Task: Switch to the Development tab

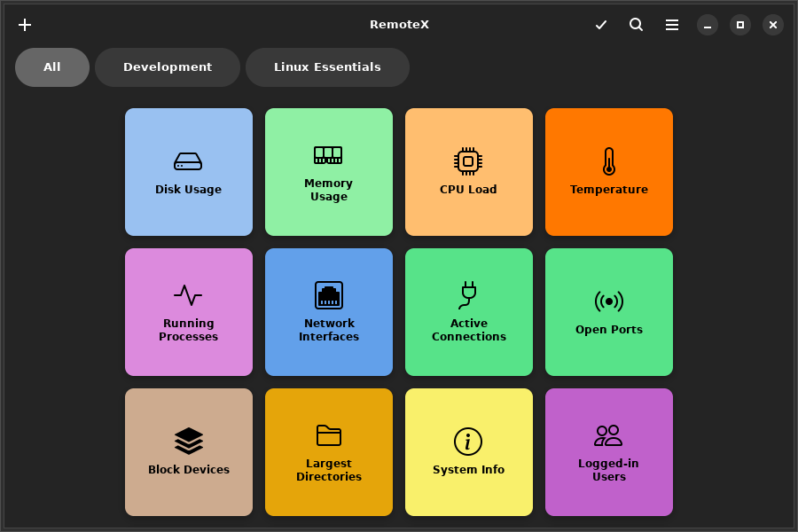Action: (168, 67)
